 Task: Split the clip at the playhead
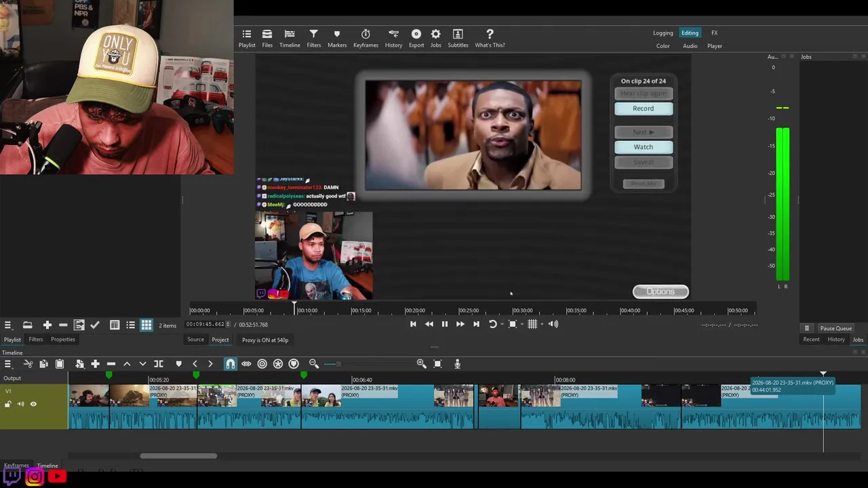[159, 364]
